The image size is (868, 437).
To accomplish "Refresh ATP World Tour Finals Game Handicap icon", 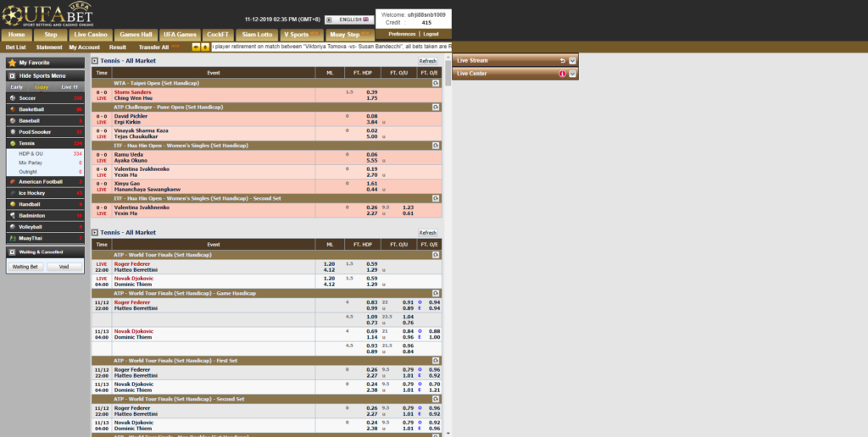I will click(436, 293).
